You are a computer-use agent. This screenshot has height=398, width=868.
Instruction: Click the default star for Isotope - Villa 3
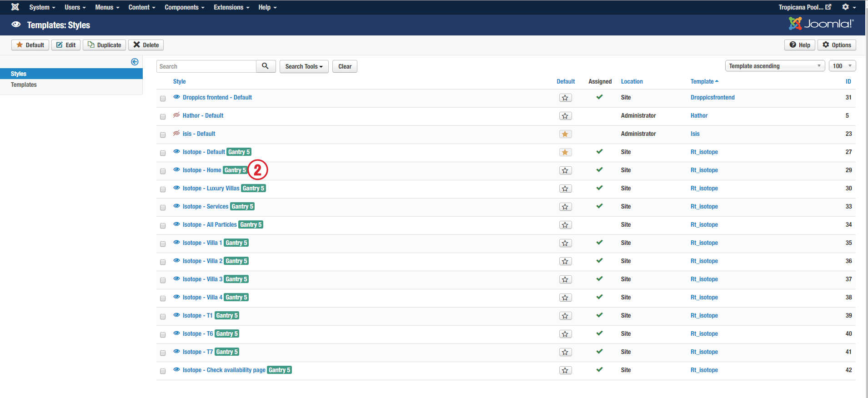pos(565,279)
